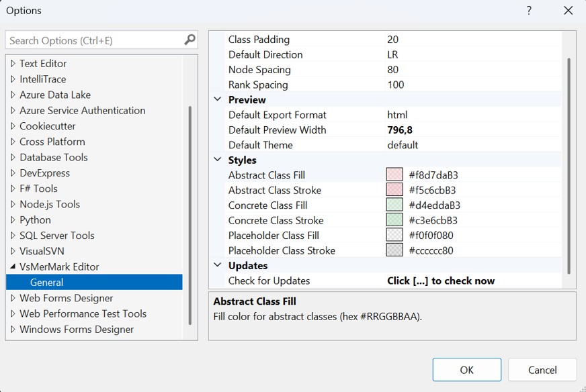The image size is (586, 392).
Task: Select General under VsMerMark Editor
Action: point(47,283)
